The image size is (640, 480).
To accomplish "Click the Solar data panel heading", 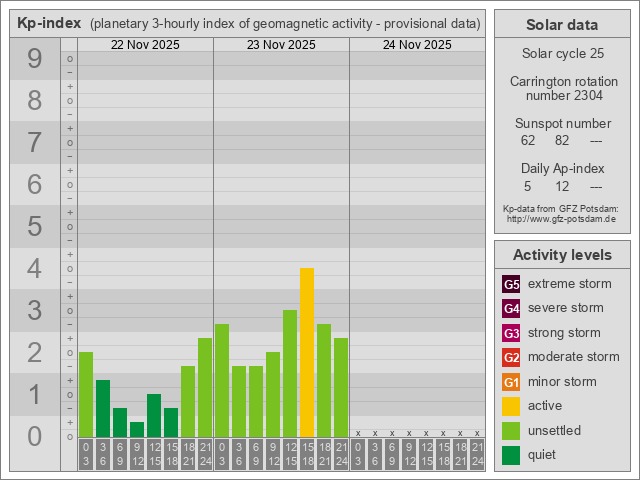I will (x=561, y=25).
